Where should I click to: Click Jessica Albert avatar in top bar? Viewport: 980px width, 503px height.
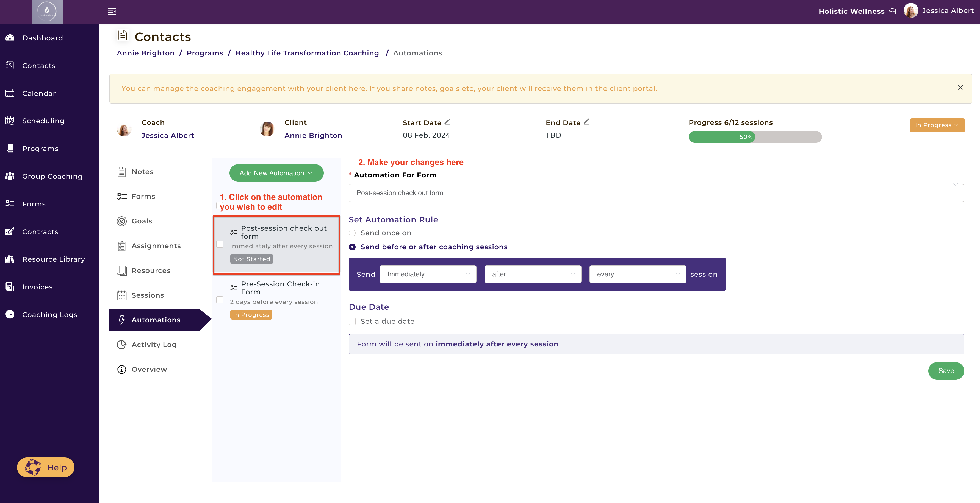pyautogui.click(x=911, y=11)
